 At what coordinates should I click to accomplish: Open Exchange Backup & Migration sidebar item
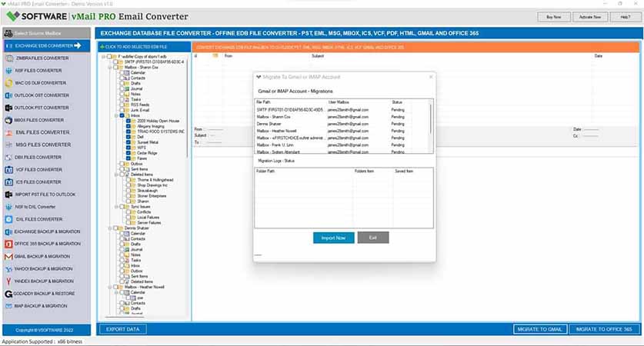(47, 232)
